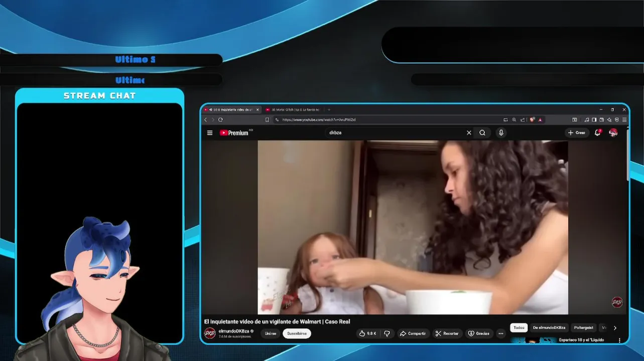Bookmark this page in the browser

(267, 120)
